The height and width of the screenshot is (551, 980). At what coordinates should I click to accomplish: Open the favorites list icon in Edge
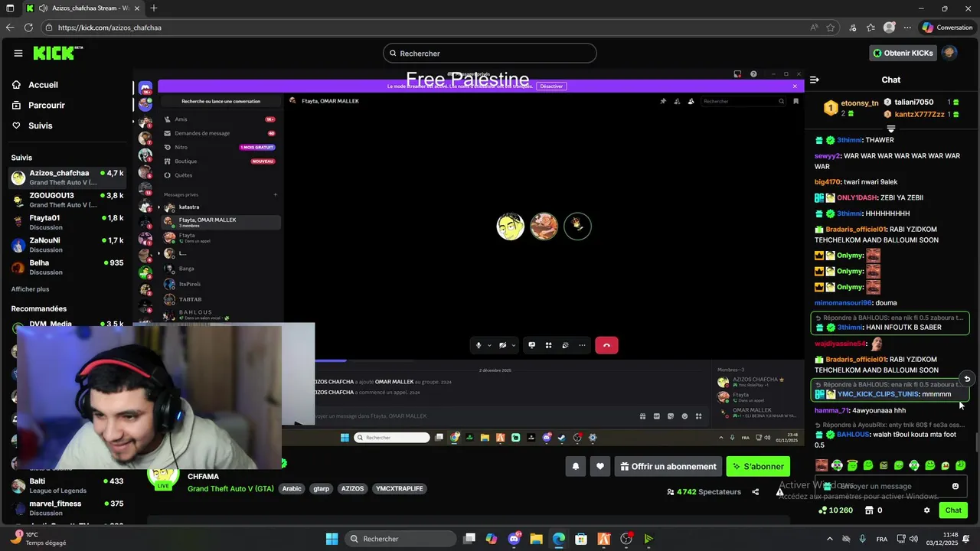point(871,28)
